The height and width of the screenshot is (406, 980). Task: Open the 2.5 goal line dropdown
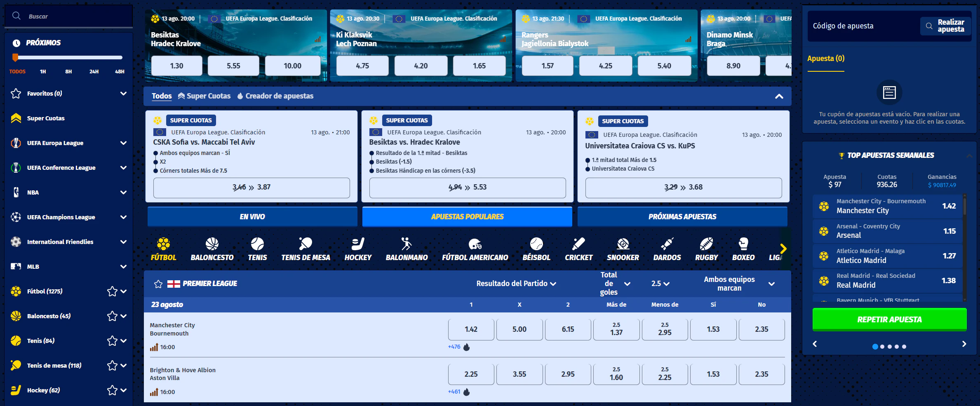[660, 284]
